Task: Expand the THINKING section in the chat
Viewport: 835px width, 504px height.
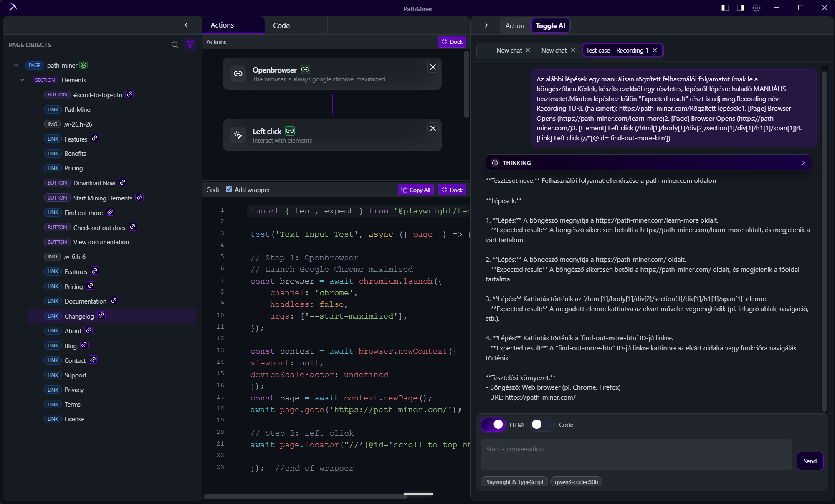Action: (803, 163)
